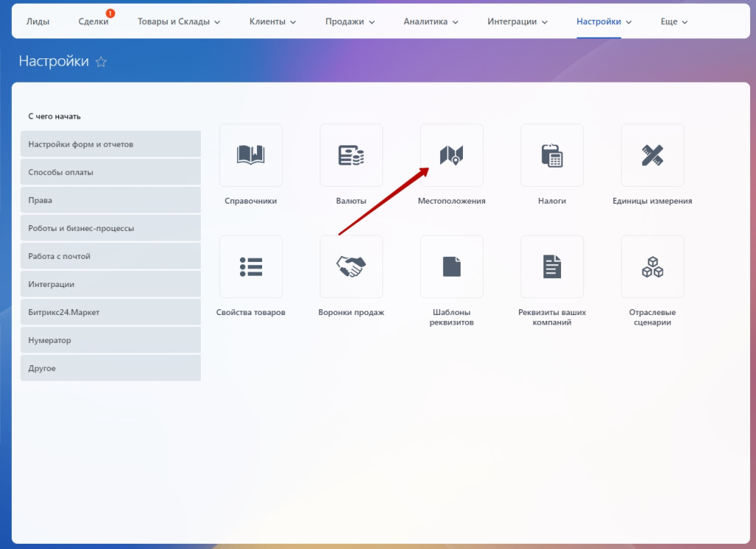Click the Нумератор sidebar entry

point(111,340)
